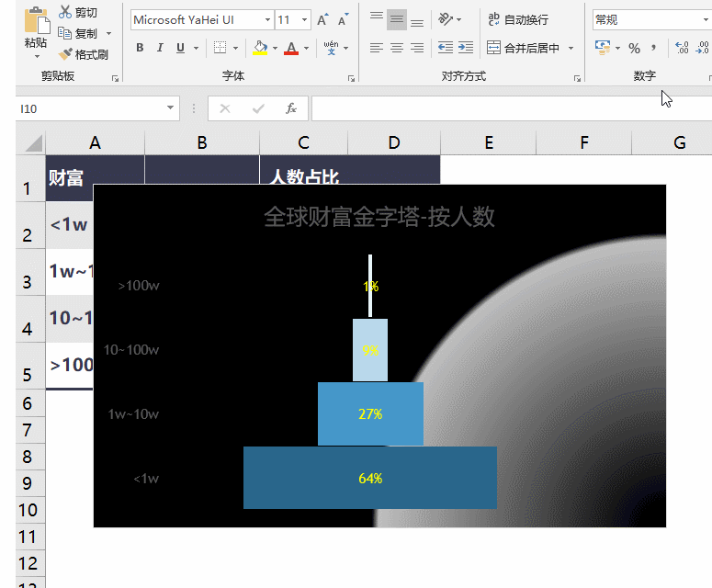Click the Cut (剪切) scissors icon
712x588 pixels.
click(x=65, y=12)
